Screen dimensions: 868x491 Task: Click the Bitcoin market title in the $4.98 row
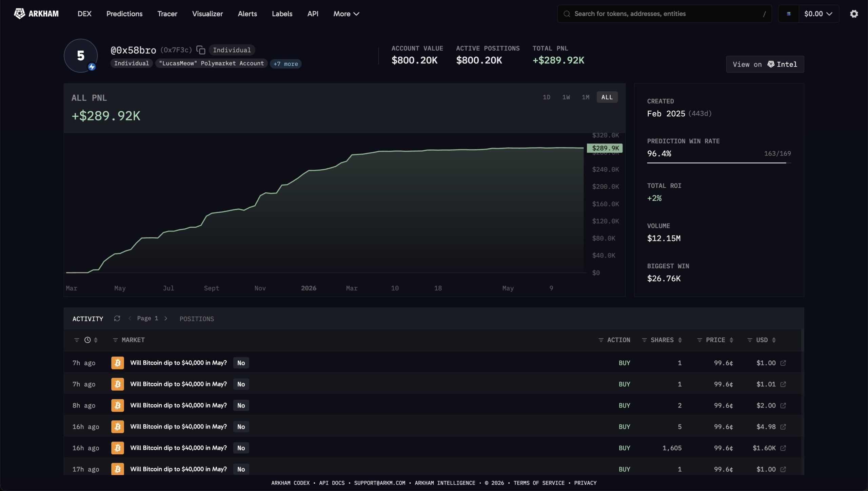(179, 427)
